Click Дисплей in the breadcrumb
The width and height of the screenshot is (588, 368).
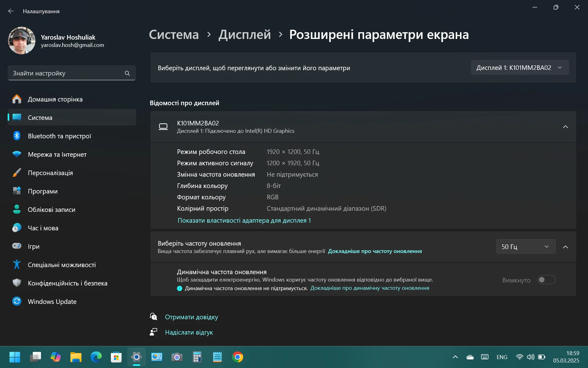(244, 35)
